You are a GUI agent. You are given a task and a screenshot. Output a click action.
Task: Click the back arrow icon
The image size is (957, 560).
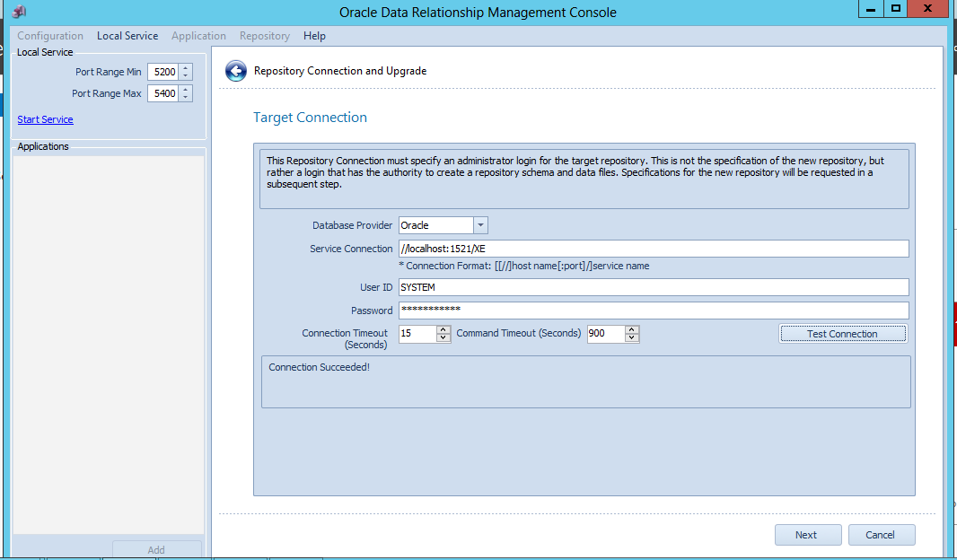(235, 71)
